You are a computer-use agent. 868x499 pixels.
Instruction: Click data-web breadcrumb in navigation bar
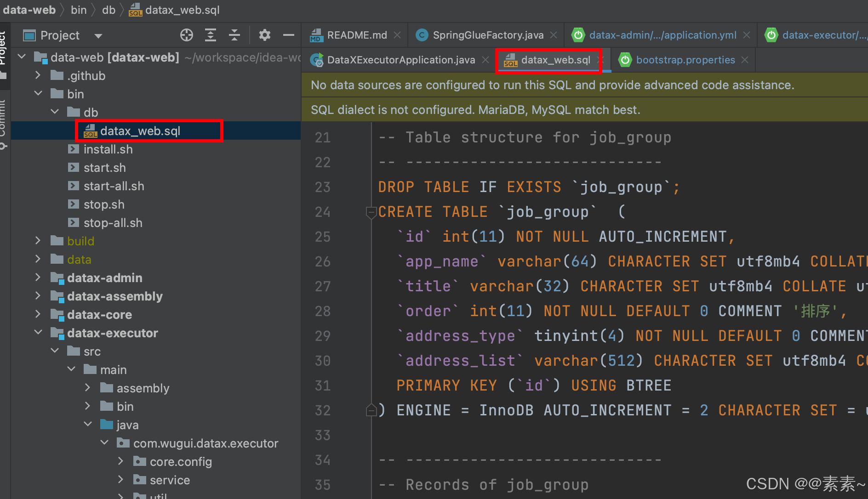pos(29,10)
